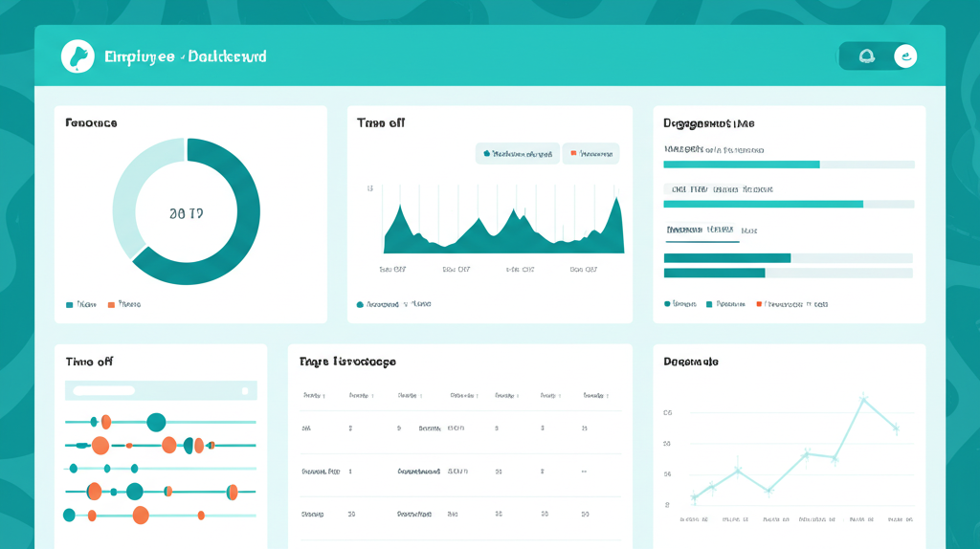980x549 pixels.
Task: Sort by the first table column header
Action: click(313, 395)
